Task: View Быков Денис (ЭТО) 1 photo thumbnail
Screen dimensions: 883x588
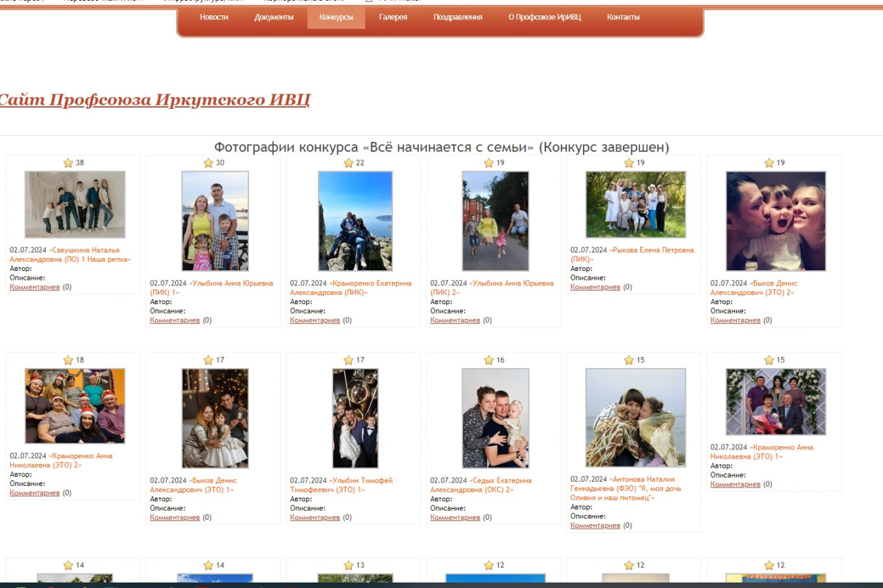Action: (x=215, y=418)
